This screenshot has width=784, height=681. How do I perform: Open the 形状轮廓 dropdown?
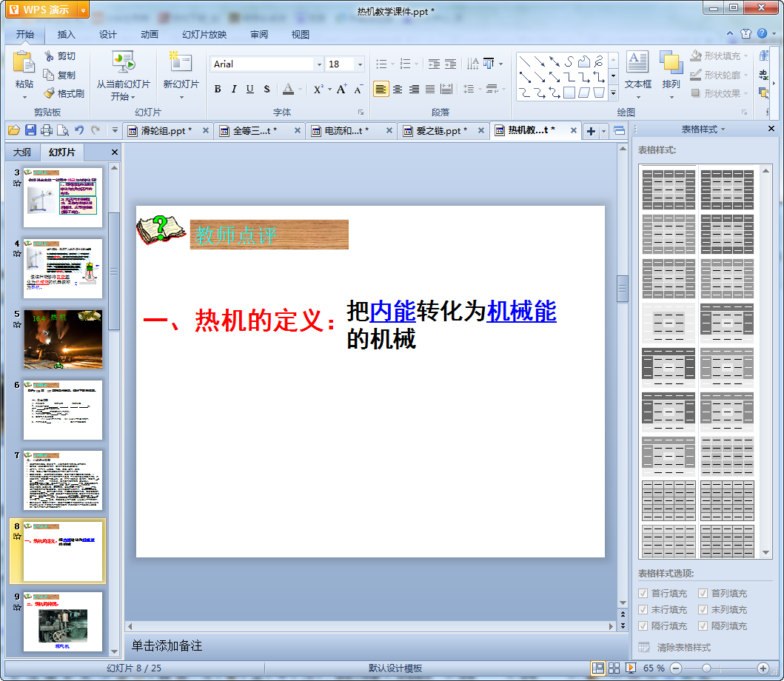746,75
